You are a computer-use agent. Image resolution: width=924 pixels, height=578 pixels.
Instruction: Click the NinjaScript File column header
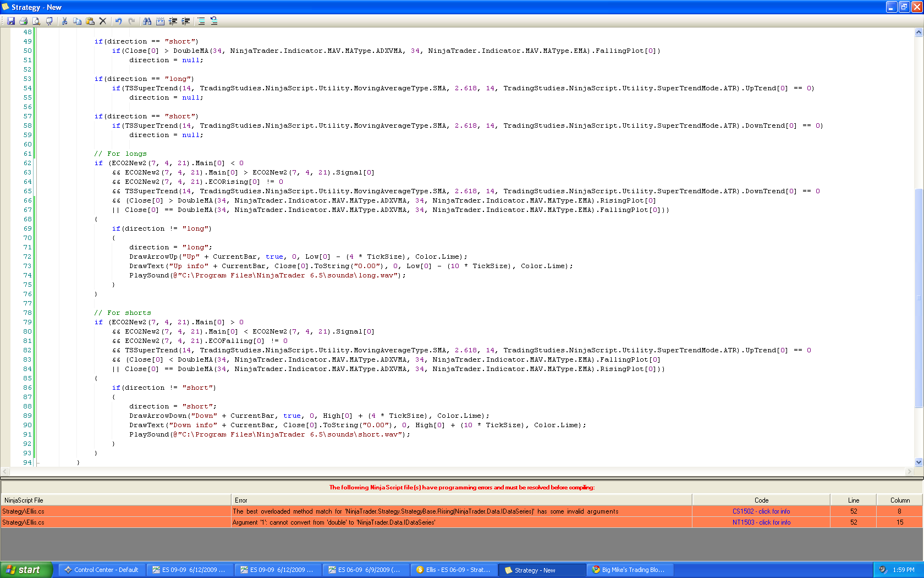click(x=116, y=500)
